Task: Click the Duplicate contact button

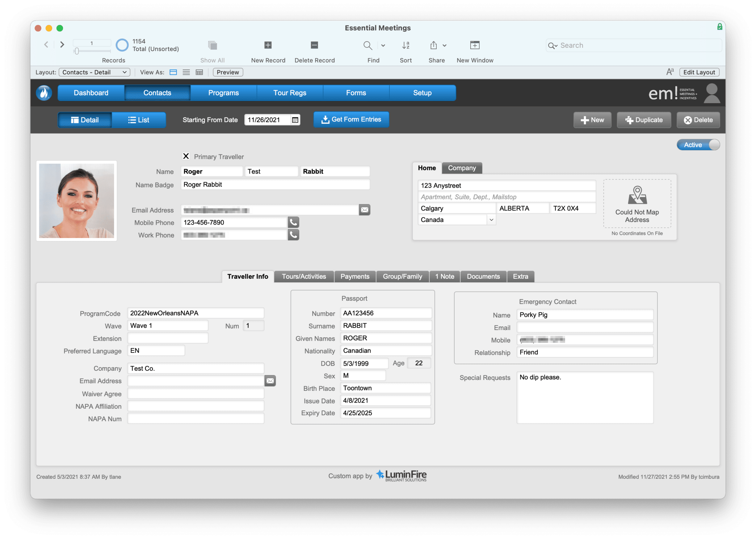Action: coord(644,120)
